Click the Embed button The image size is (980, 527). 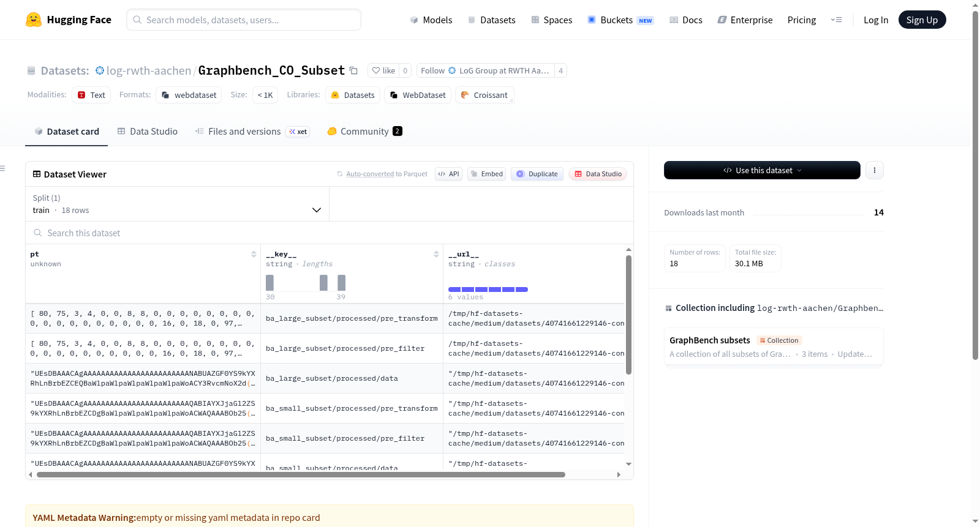(486, 174)
